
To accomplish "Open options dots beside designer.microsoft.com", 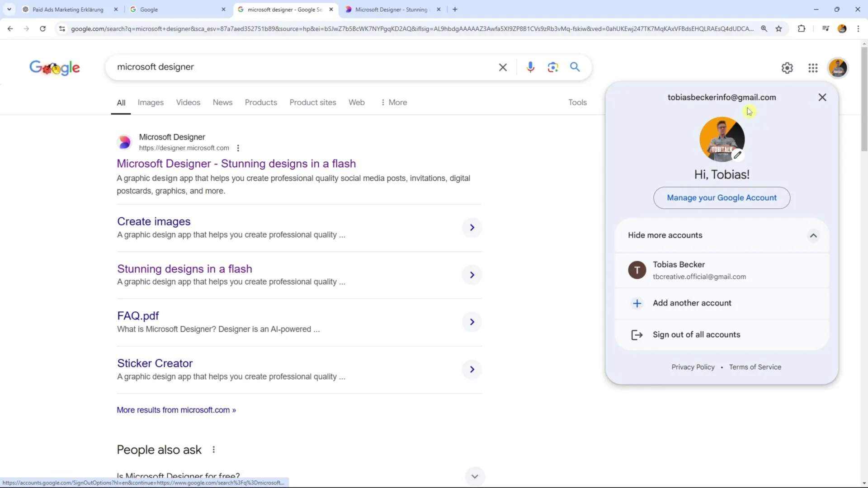I will tap(238, 148).
